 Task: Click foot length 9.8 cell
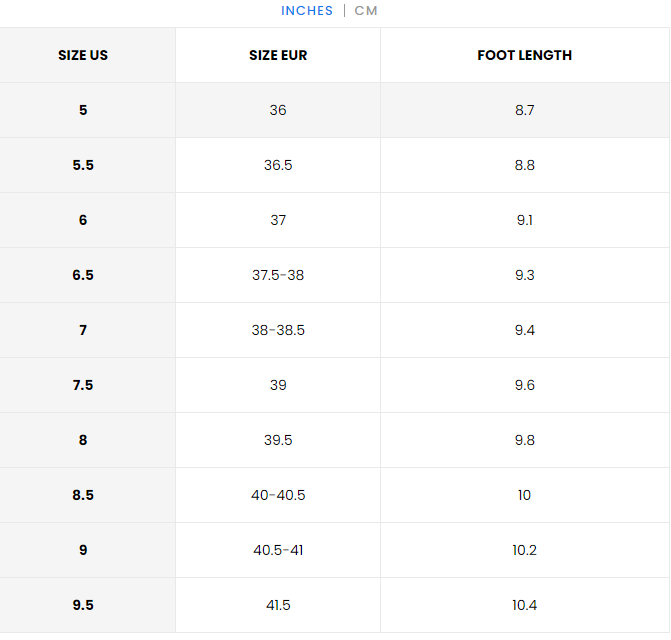pyautogui.click(x=524, y=440)
